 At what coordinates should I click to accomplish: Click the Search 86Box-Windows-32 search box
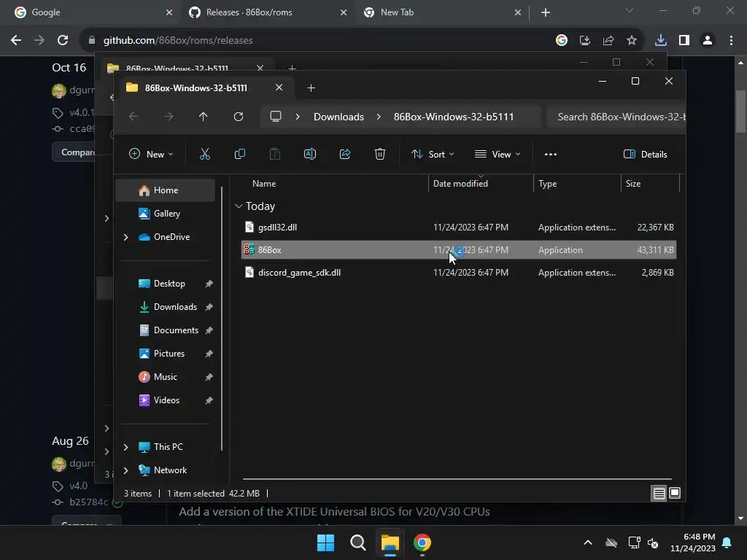coord(616,117)
